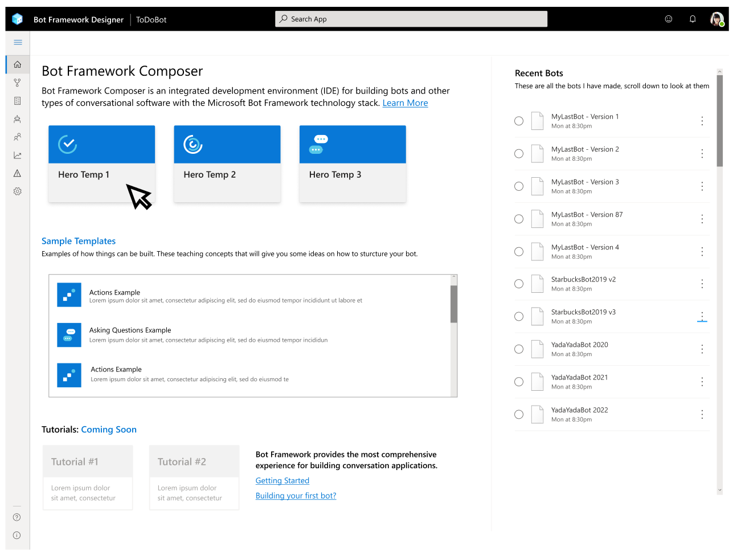Viewport: 733px width, 560px height.
Task: Open the info icon at sidebar bottom
Action: point(17,536)
